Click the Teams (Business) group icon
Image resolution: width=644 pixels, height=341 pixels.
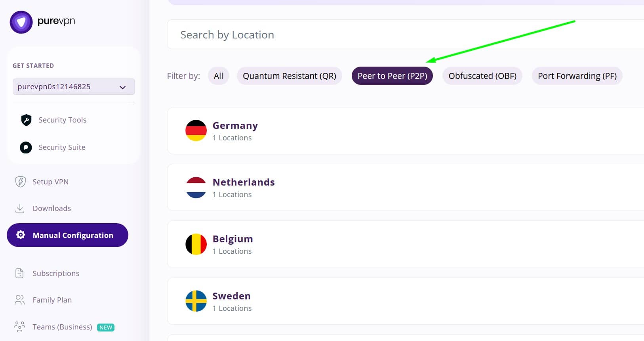(19, 327)
